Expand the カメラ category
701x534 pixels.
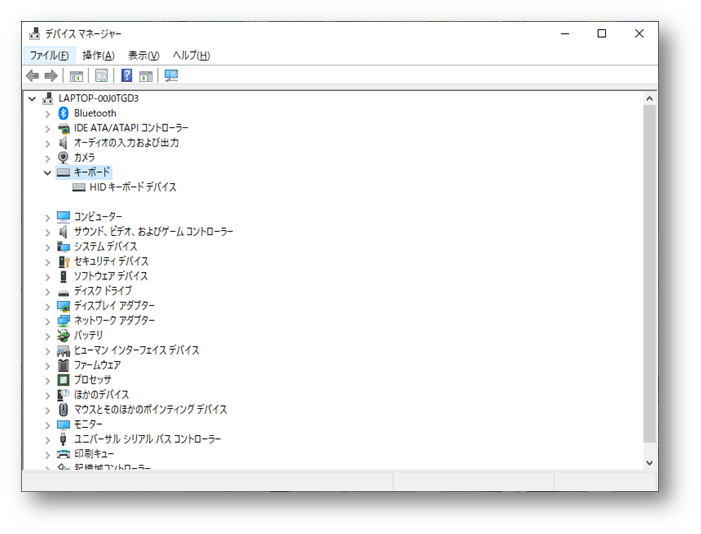[47, 158]
